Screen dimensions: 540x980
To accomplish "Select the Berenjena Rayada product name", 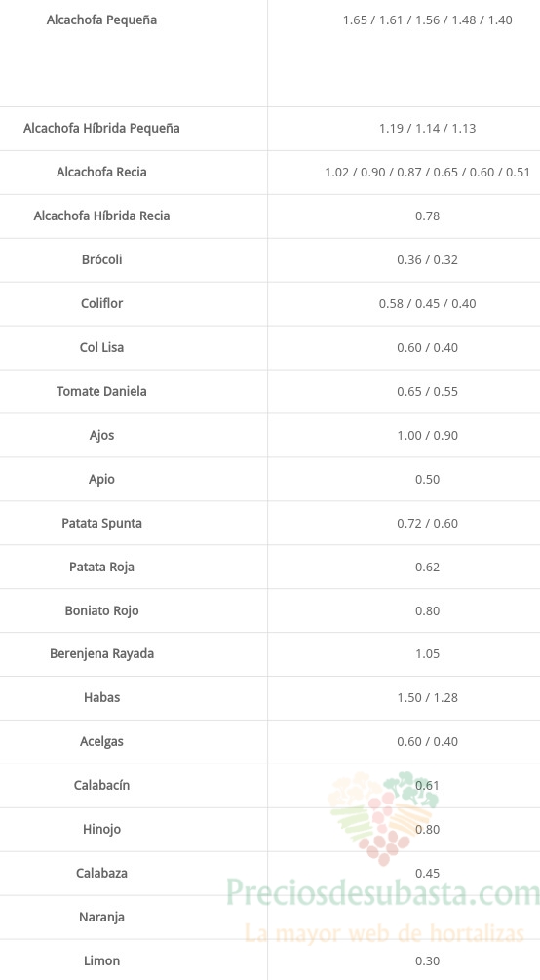I will 102,653.
